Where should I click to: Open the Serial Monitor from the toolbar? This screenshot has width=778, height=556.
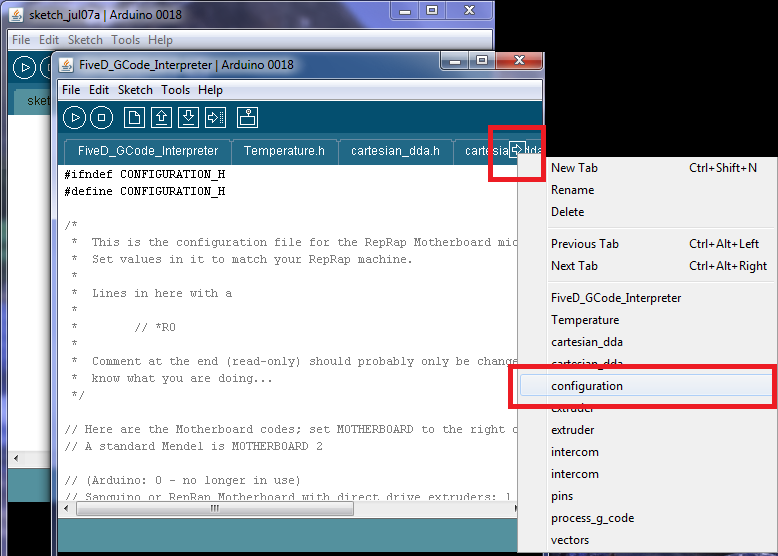247,118
